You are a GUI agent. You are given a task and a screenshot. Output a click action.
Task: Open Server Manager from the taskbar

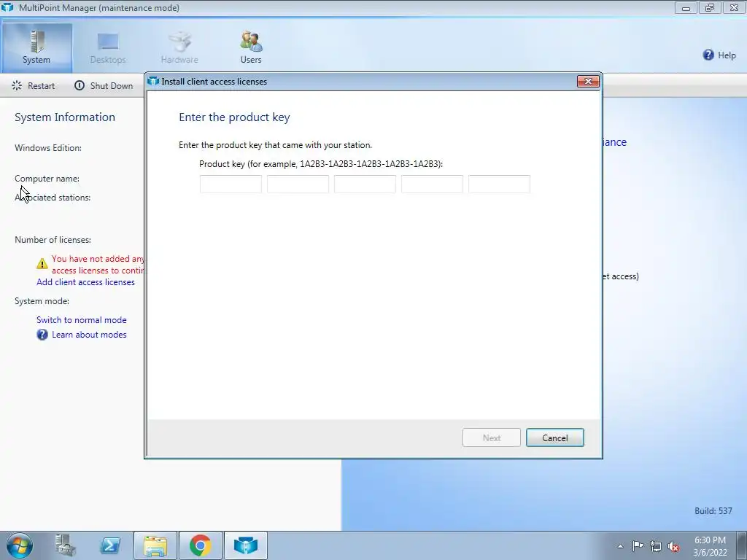[65, 545]
